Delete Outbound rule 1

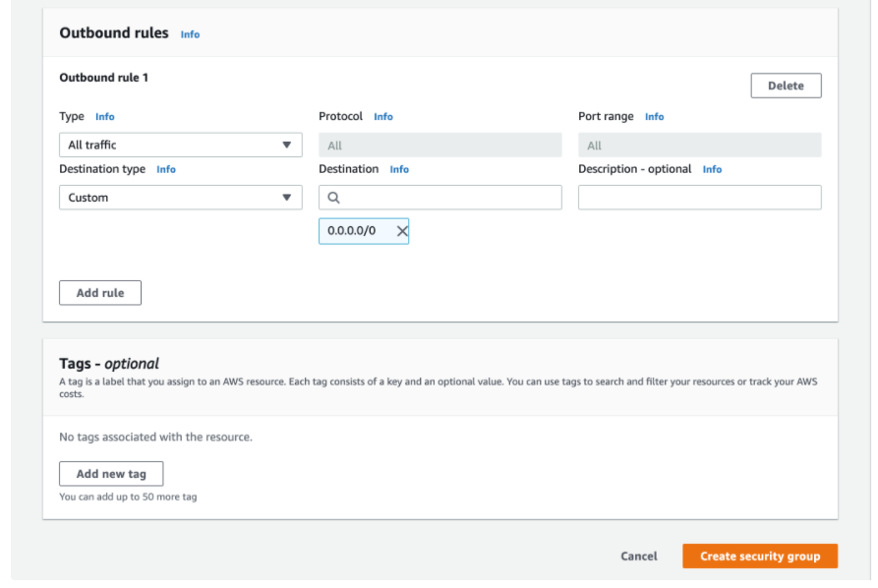[786, 86]
